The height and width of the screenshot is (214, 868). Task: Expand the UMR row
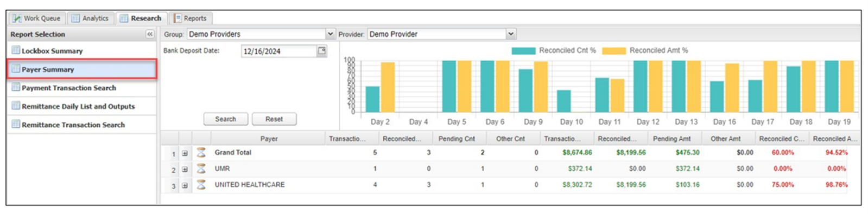pos(185,170)
